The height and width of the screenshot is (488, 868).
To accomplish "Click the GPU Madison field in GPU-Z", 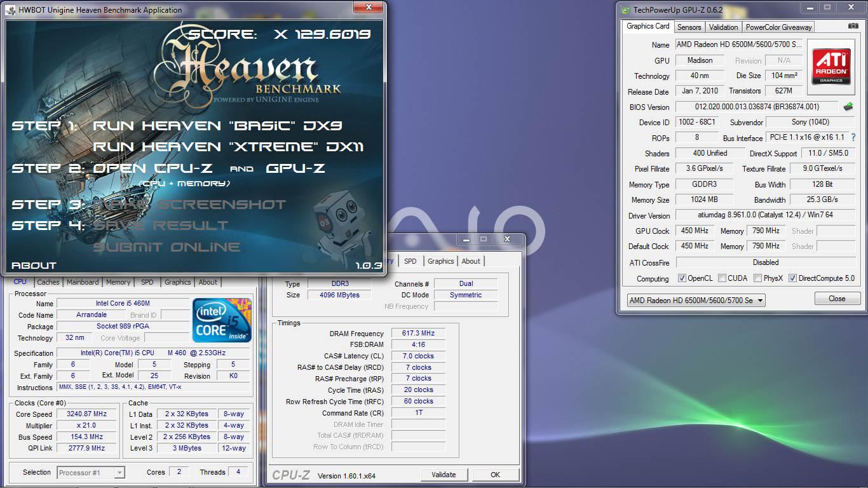I will coord(700,60).
